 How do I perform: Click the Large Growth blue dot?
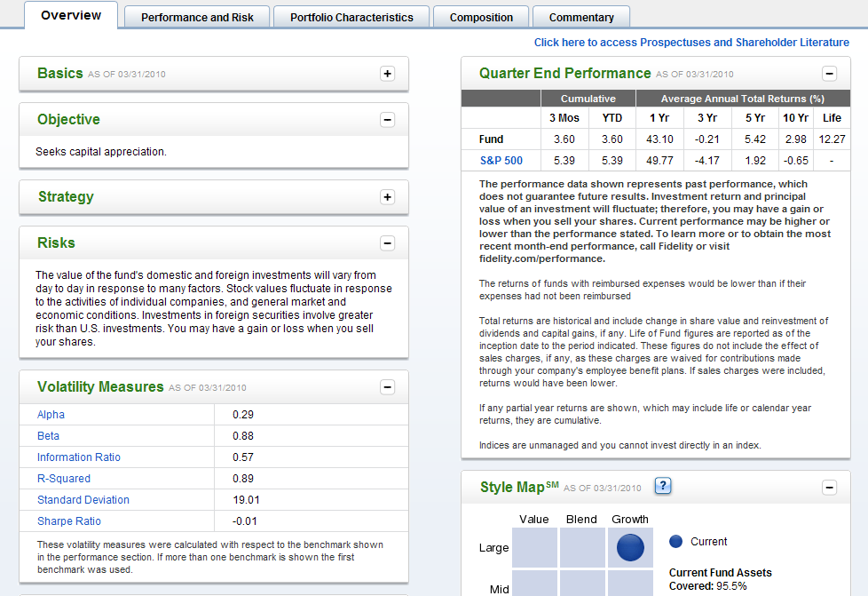click(630, 547)
